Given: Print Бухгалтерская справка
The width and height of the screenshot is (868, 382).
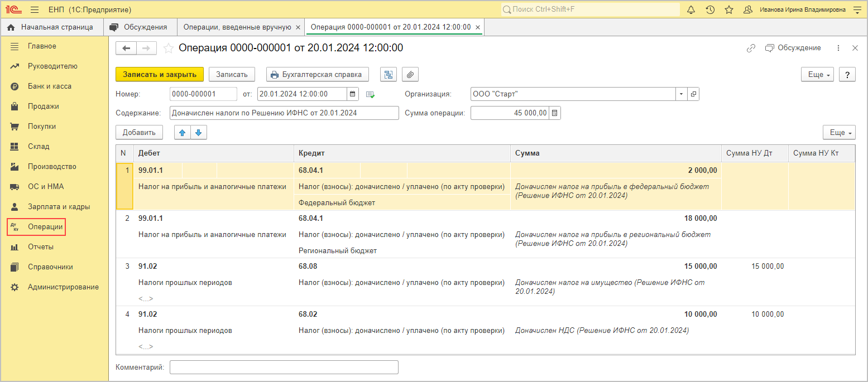Looking at the screenshot, I should [x=318, y=74].
